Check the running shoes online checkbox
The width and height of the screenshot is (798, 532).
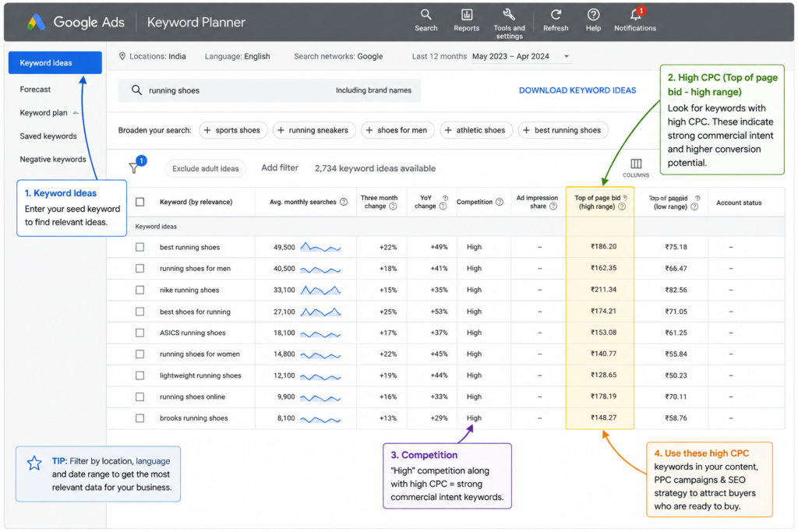coord(140,396)
